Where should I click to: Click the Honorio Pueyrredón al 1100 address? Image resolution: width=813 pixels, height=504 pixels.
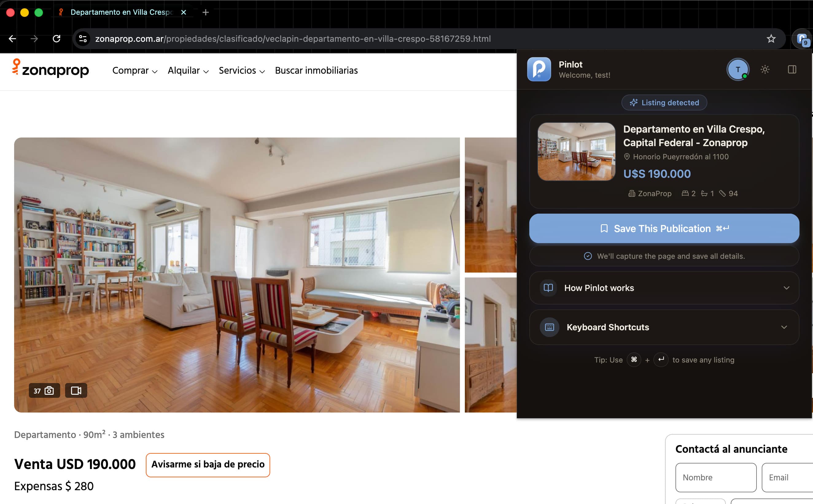[681, 157]
